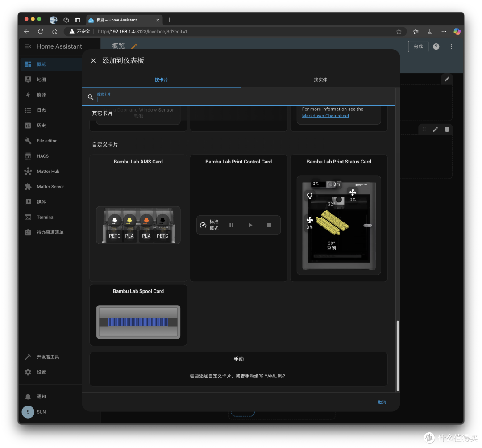This screenshot has height=448, width=482.
Task: Click the stop button in Print Control preview
Action: click(269, 225)
